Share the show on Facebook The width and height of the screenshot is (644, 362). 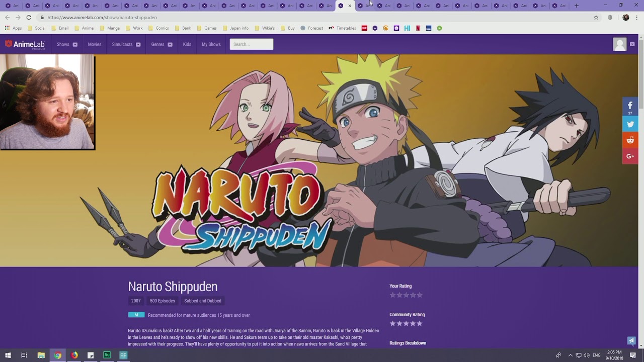[x=630, y=106]
